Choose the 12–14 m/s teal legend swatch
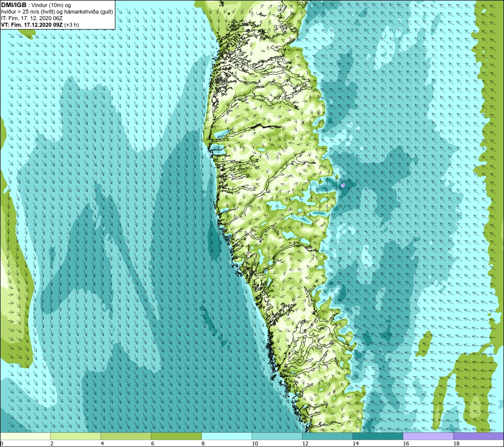 pyautogui.click(x=327, y=436)
